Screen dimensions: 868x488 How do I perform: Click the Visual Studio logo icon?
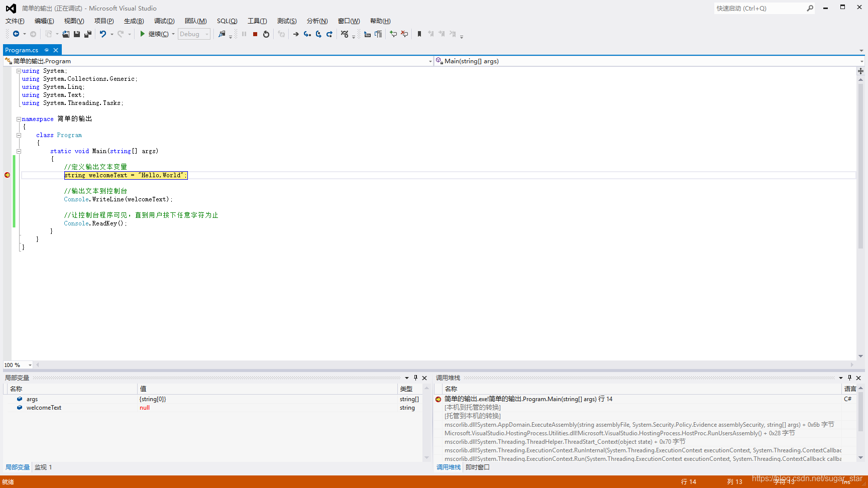(11, 9)
